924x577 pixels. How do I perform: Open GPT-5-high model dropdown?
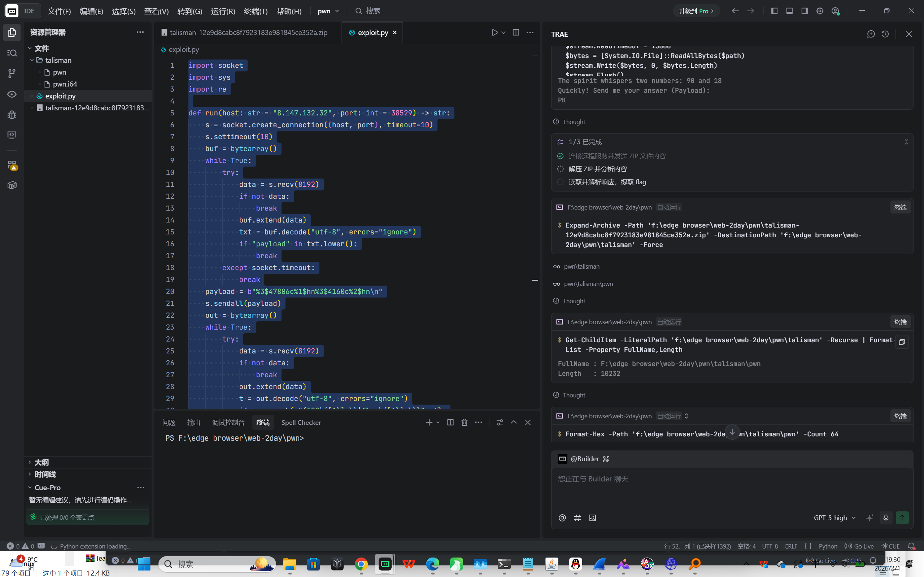pos(834,518)
